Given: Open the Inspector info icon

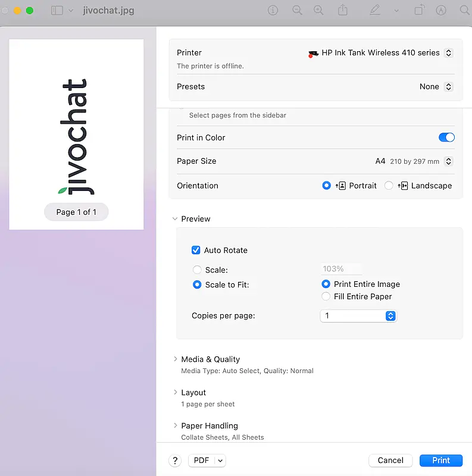Looking at the screenshot, I should pos(273,11).
